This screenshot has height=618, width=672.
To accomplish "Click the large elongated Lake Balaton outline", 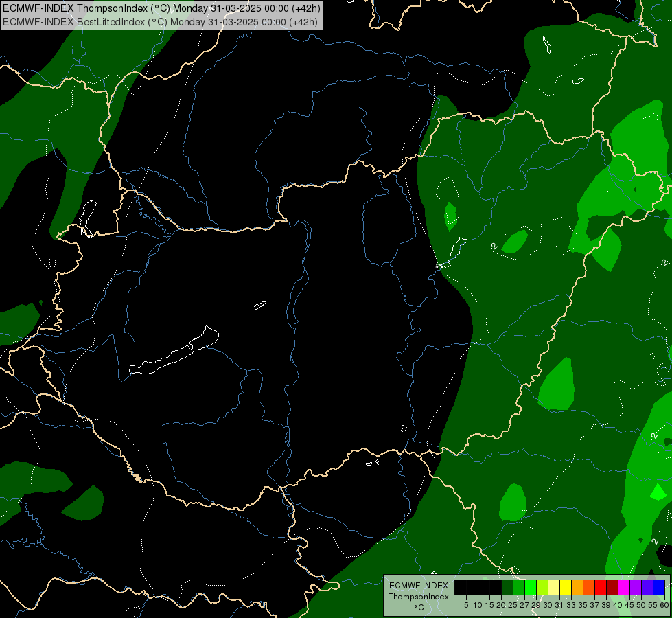I will (x=174, y=350).
